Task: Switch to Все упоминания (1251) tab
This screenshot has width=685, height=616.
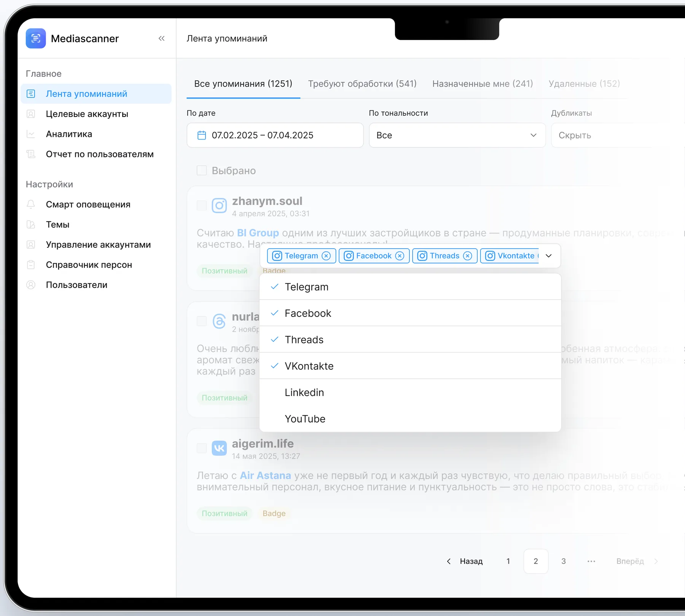Action: coord(243,84)
